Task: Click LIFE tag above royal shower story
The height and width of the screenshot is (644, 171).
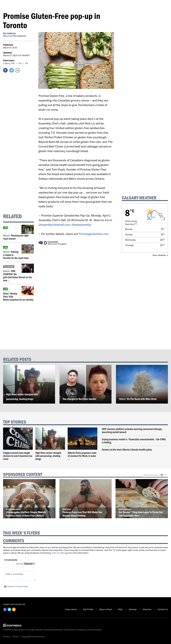Action: pos(6,228)
